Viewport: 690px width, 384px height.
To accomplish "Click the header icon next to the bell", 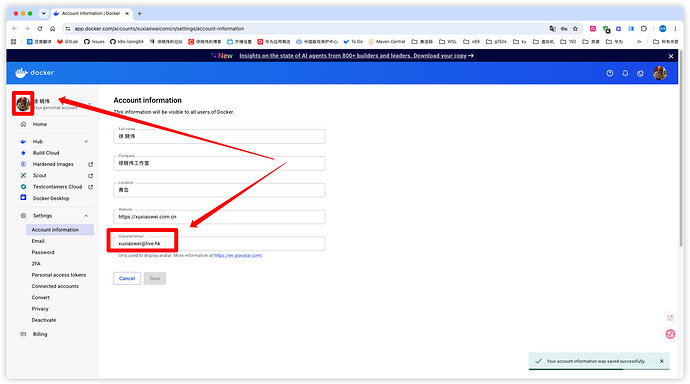I will [640, 73].
